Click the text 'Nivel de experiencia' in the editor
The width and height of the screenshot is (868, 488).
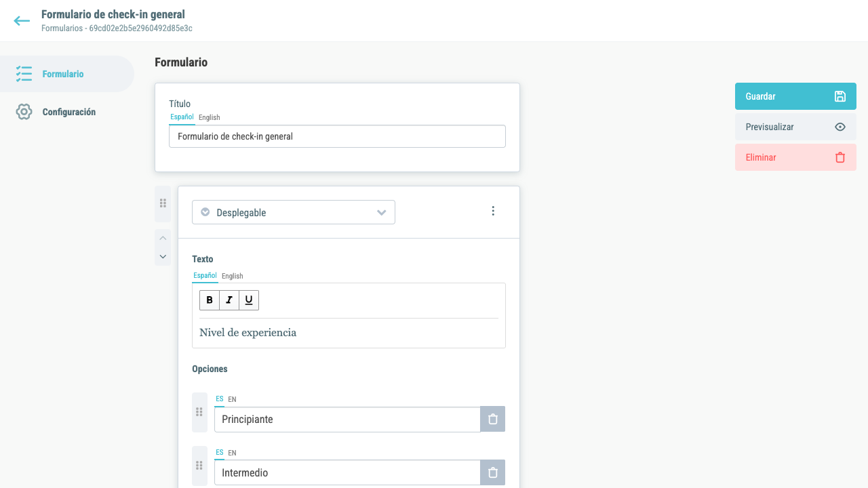[248, 333]
